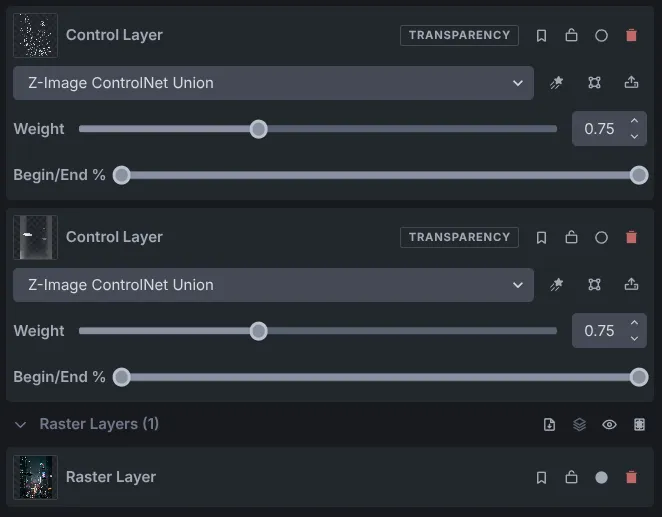The width and height of the screenshot is (662, 517).
Task: Collapse the Raster Layers group
Action: pos(20,425)
